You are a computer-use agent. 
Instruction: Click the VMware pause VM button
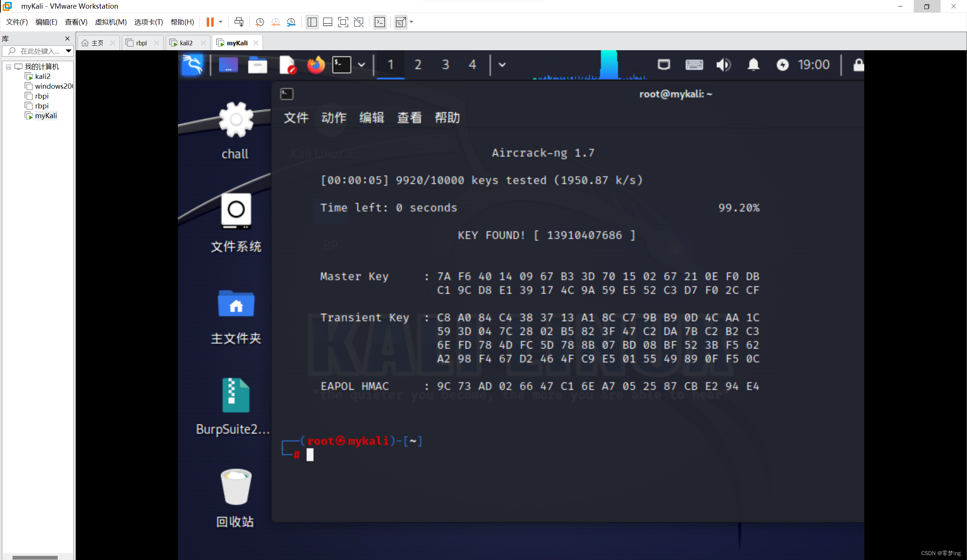tap(210, 22)
